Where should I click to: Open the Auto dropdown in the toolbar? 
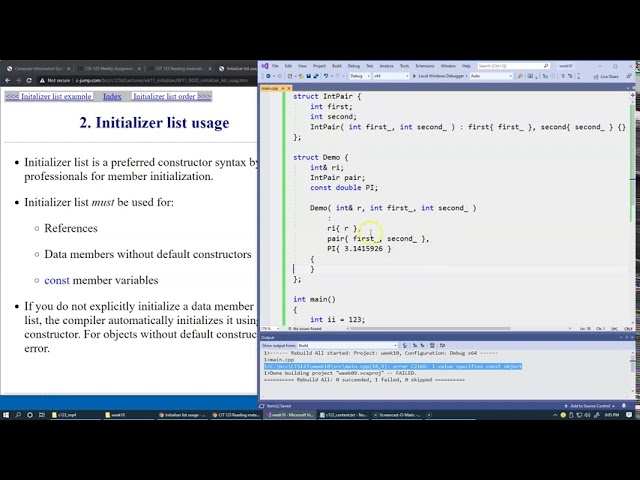(491, 76)
